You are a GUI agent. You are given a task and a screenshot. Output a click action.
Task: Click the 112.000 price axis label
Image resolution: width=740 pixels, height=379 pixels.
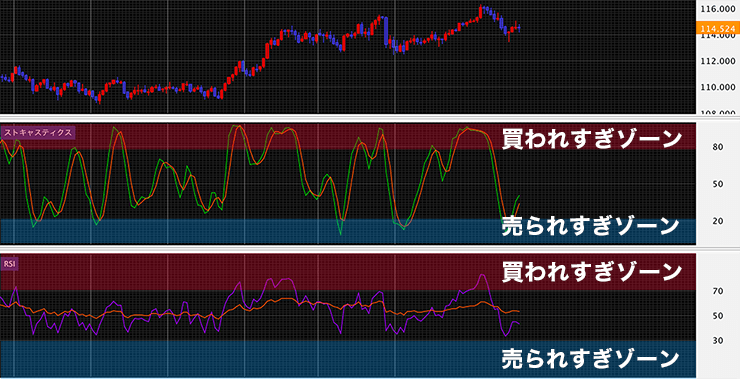click(718, 61)
